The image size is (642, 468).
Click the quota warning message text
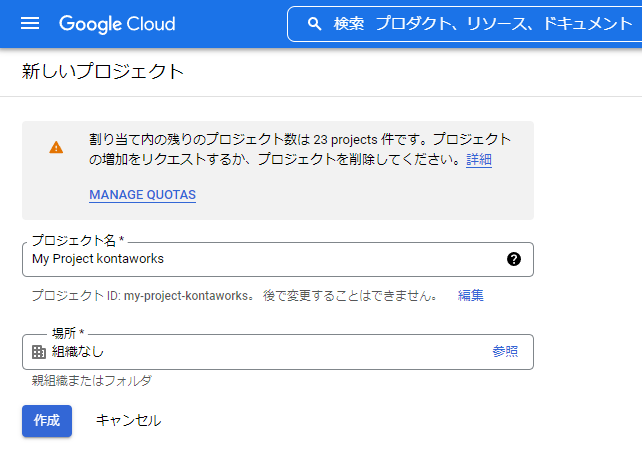point(300,149)
